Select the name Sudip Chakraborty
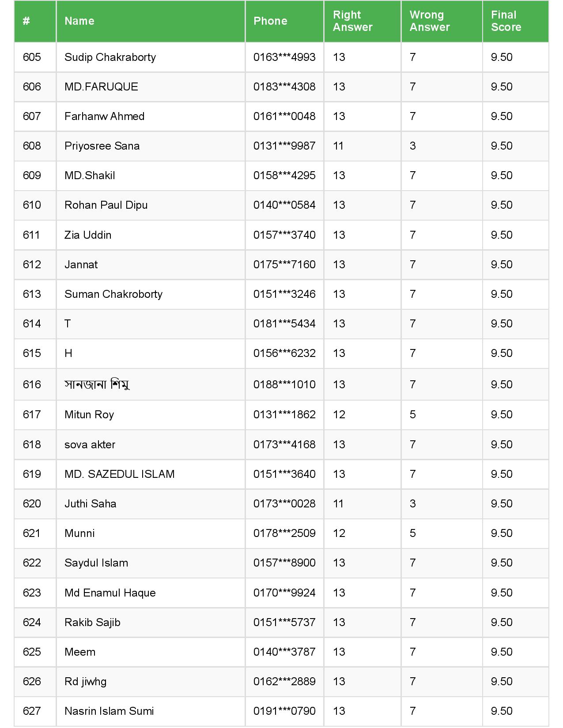Viewport: 563px width, 728px height. click(x=110, y=57)
